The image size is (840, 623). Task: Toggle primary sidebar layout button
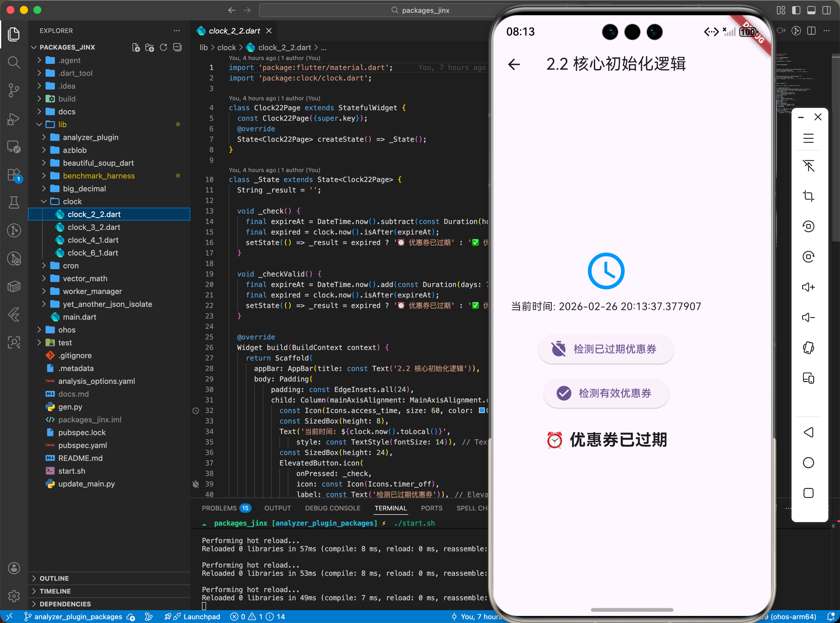[x=796, y=10]
